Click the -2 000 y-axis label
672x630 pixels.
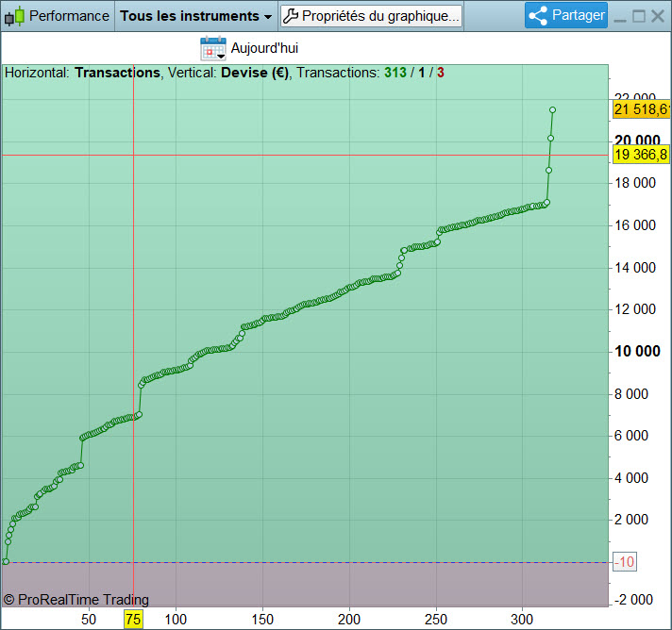pyautogui.click(x=633, y=600)
